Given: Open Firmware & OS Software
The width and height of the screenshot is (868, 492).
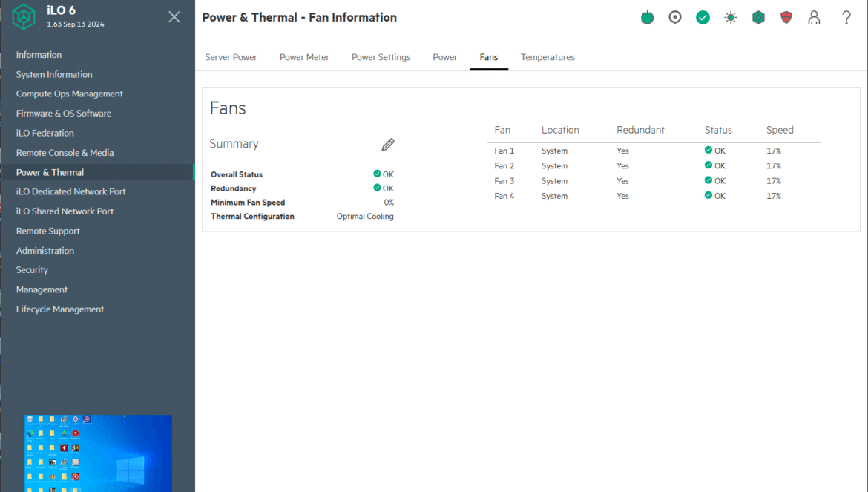Looking at the screenshot, I should [64, 113].
